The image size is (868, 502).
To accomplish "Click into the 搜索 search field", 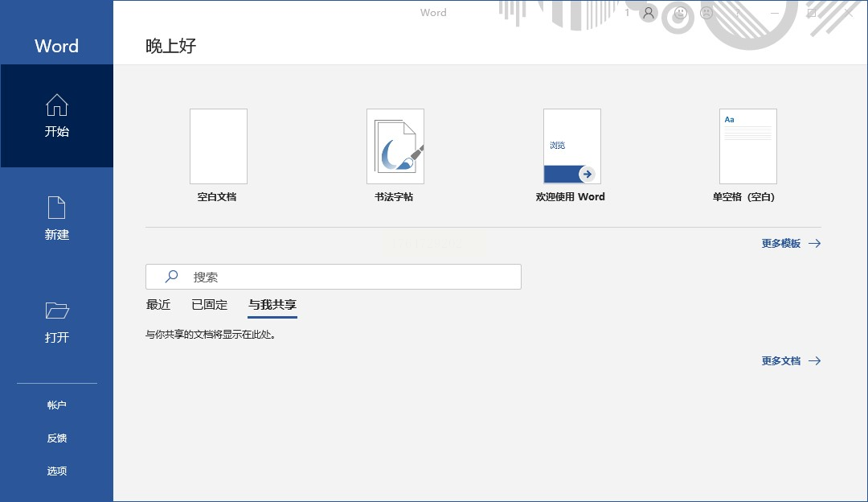I will pos(334,277).
